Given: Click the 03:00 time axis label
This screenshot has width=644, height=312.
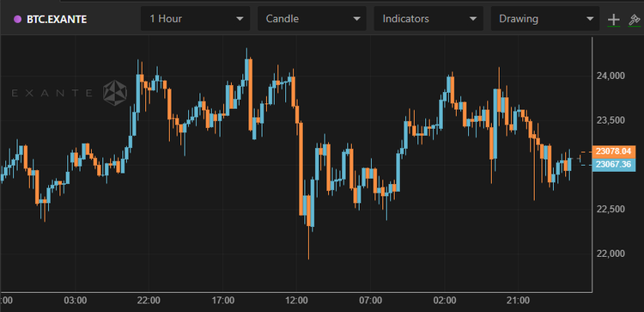Looking at the screenshot, I should tap(76, 301).
